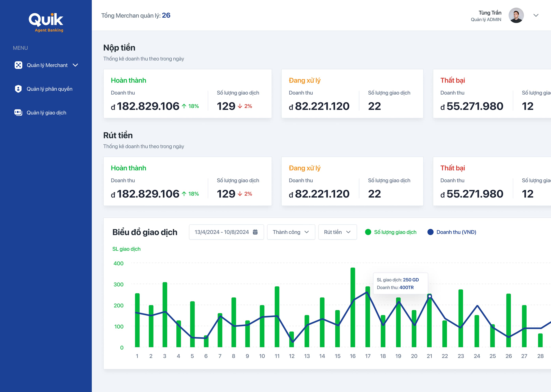The image size is (551, 392).
Task: Click the x-axis label for day 10
Action: click(x=262, y=356)
